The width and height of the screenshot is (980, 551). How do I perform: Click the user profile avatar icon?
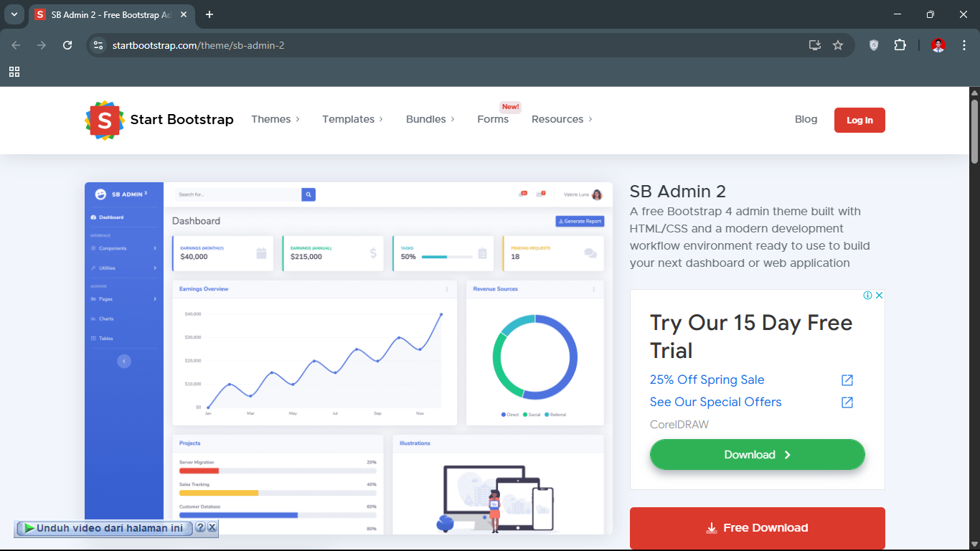coord(938,45)
